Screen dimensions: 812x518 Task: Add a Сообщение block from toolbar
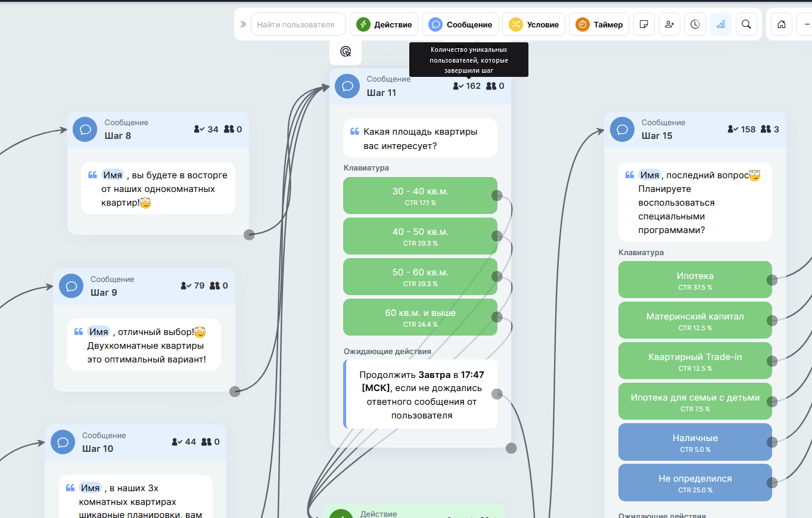[x=461, y=24]
